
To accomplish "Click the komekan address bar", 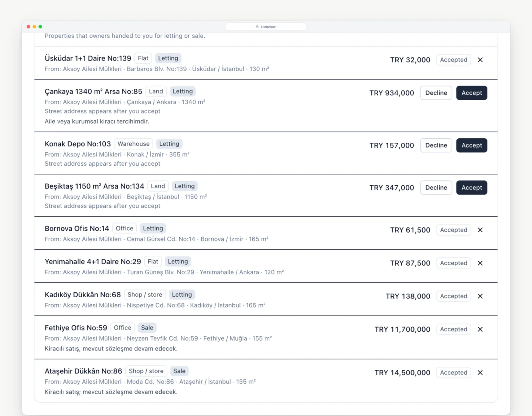I will 266,27.
